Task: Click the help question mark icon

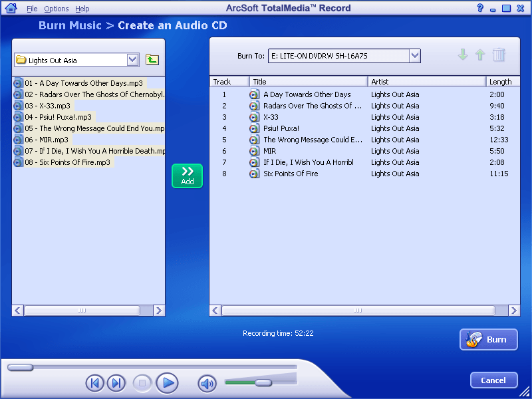Action: pyautogui.click(x=480, y=9)
